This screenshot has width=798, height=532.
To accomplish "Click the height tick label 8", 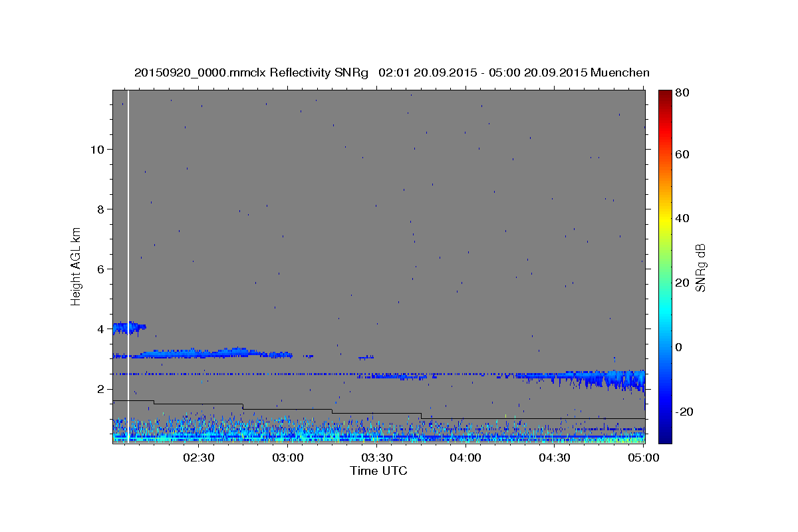I will [x=100, y=209].
